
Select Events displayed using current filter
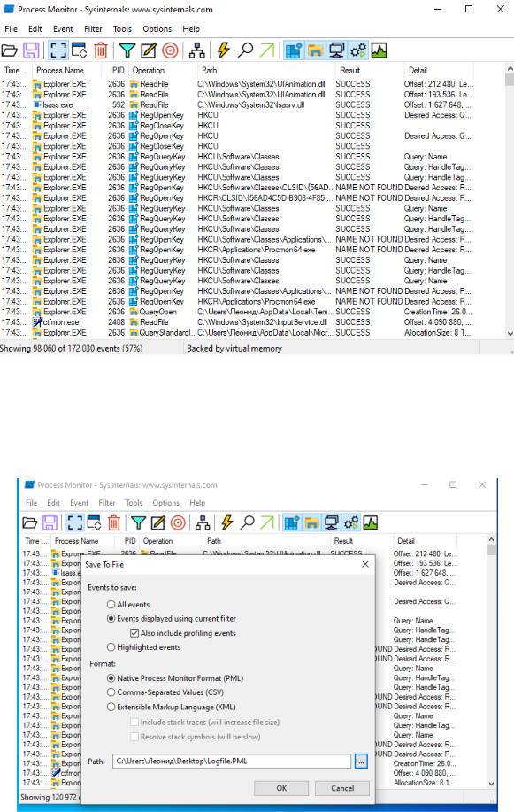click(x=111, y=618)
